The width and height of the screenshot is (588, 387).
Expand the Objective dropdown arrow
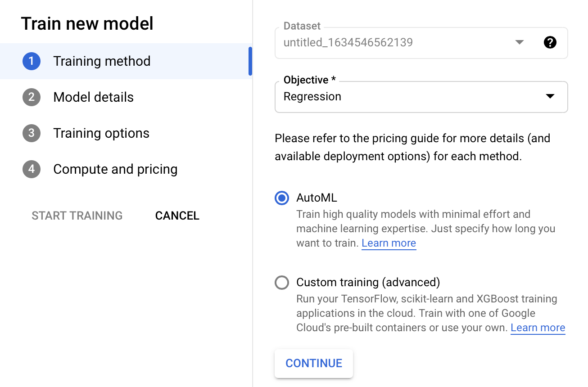(550, 96)
